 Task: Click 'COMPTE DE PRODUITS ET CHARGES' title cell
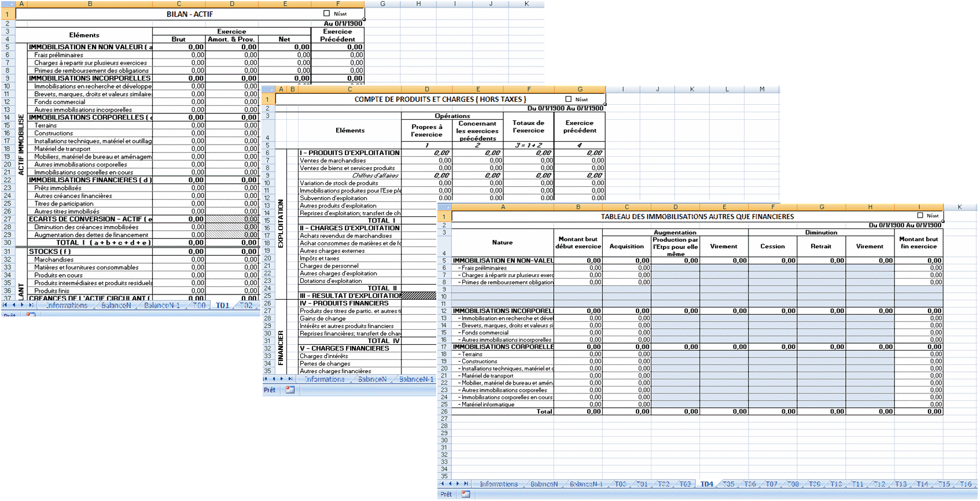click(440, 100)
